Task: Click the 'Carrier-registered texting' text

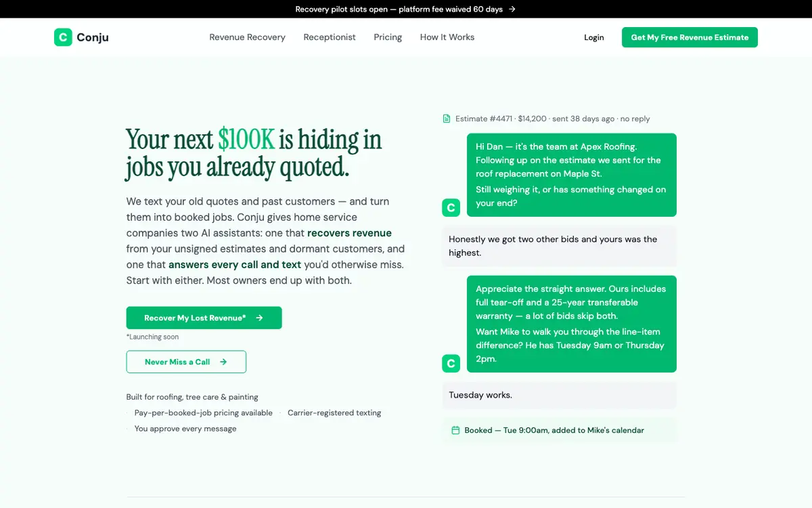Action: 334,412
